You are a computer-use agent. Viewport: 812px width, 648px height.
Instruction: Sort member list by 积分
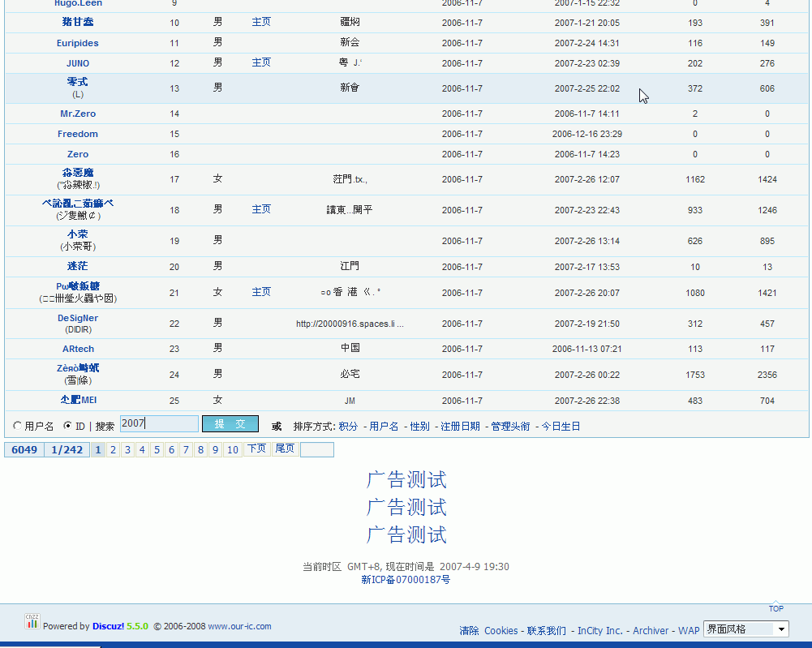click(348, 427)
